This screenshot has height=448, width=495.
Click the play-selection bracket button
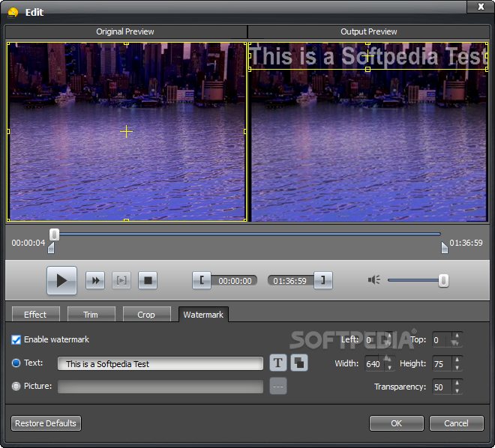[121, 280]
